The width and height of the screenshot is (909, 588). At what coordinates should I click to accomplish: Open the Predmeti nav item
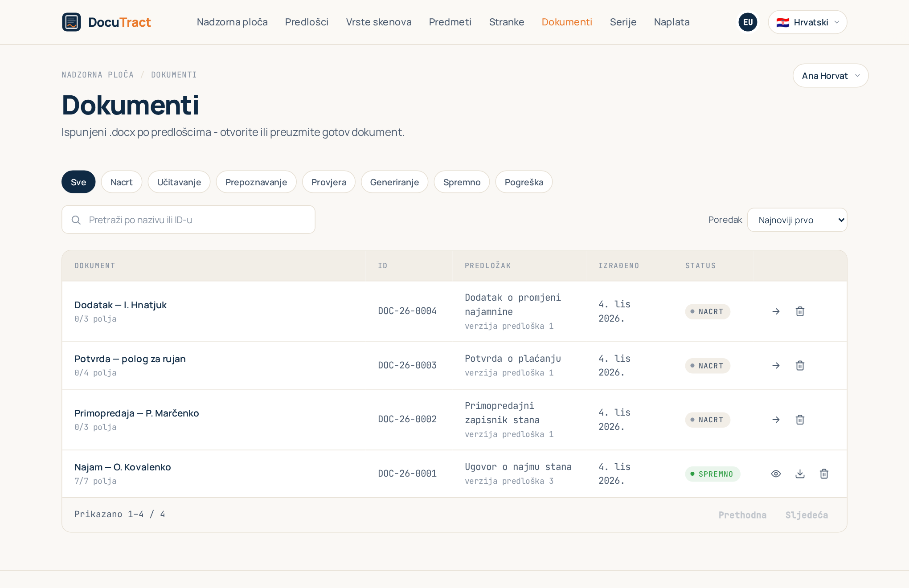coord(450,22)
